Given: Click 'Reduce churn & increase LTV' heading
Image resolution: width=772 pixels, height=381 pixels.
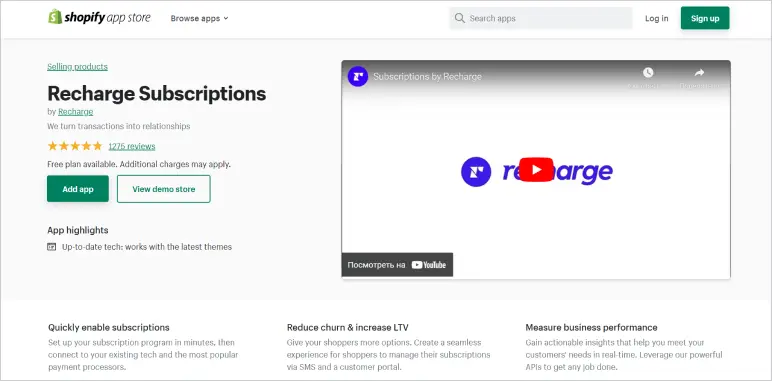Looking at the screenshot, I should (348, 327).
